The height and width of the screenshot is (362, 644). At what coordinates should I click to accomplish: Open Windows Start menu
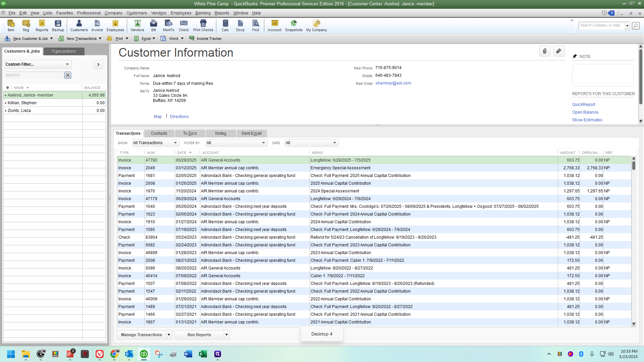click(x=11, y=354)
